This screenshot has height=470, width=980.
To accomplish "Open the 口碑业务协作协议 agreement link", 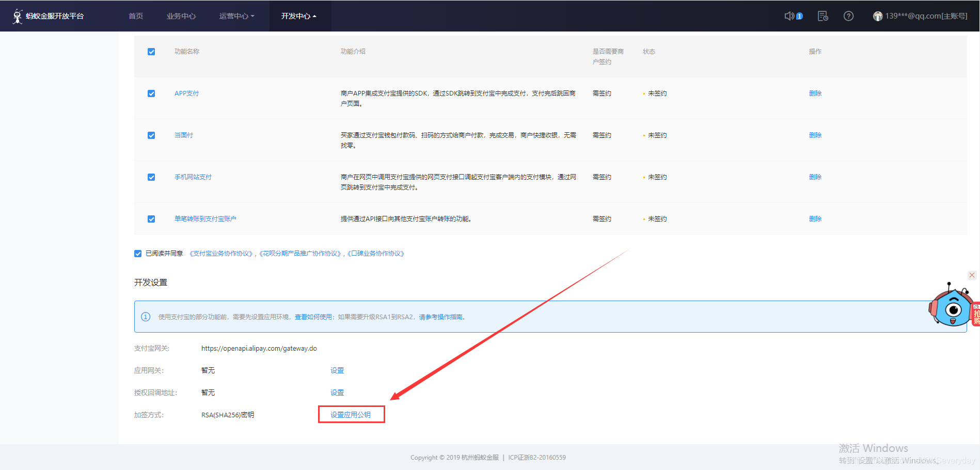I will pyautogui.click(x=376, y=254).
